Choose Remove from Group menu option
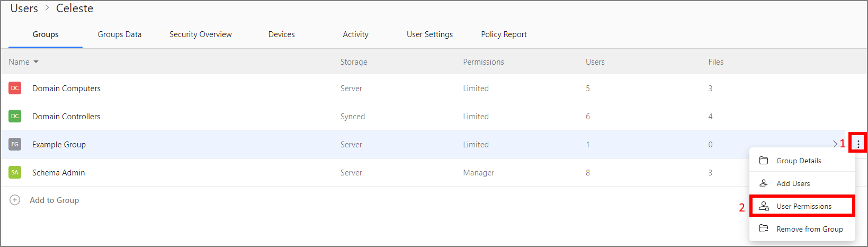The height and width of the screenshot is (247, 868). click(x=809, y=229)
